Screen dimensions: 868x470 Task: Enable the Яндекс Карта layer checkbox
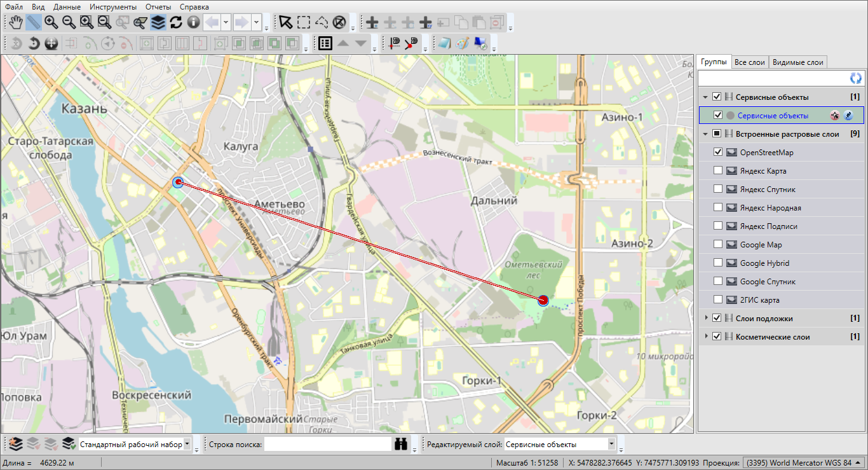tap(717, 171)
